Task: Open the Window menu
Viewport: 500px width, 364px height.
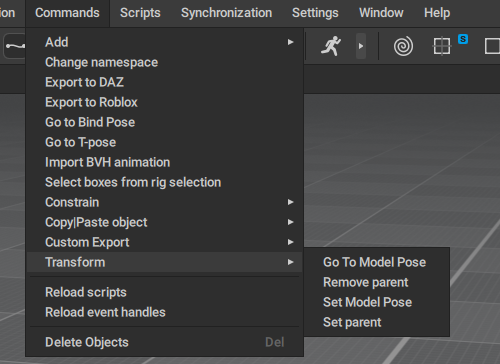Action: coord(381,13)
